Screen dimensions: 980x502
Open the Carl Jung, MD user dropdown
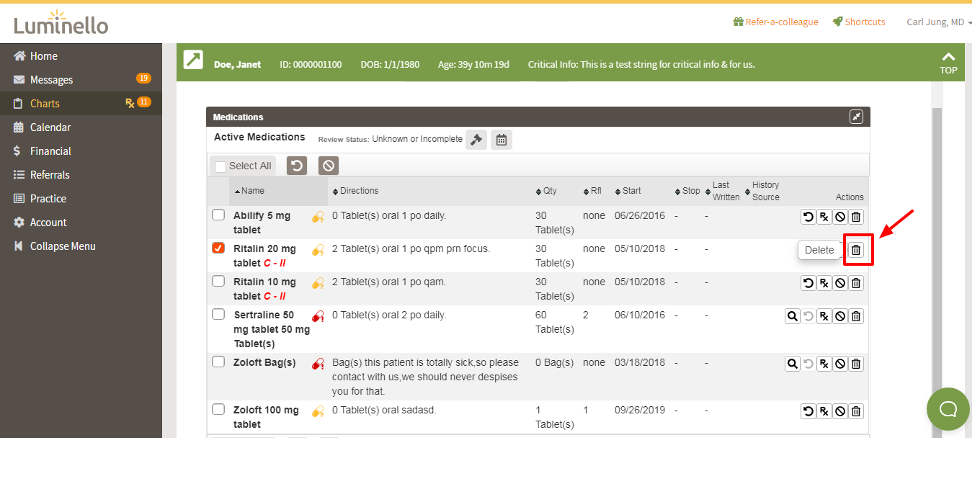939,22
